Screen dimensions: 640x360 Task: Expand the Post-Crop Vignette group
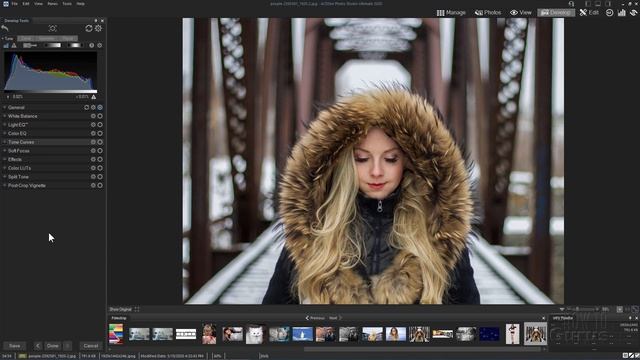tap(4, 185)
